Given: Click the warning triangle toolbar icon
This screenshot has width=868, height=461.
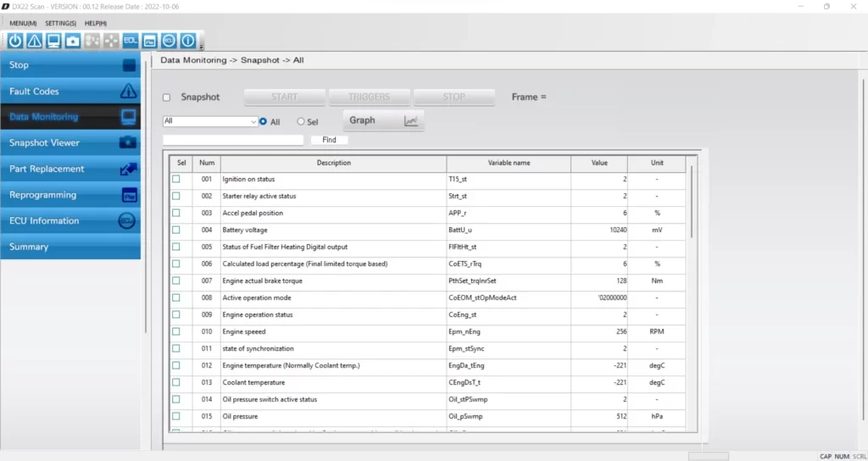Looking at the screenshot, I should pyautogui.click(x=34, y=40).
